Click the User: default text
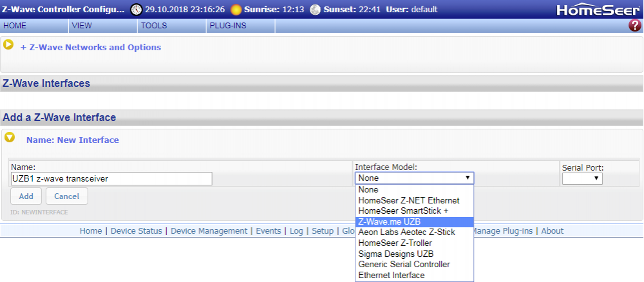644x282 pixels. (412, 10)
